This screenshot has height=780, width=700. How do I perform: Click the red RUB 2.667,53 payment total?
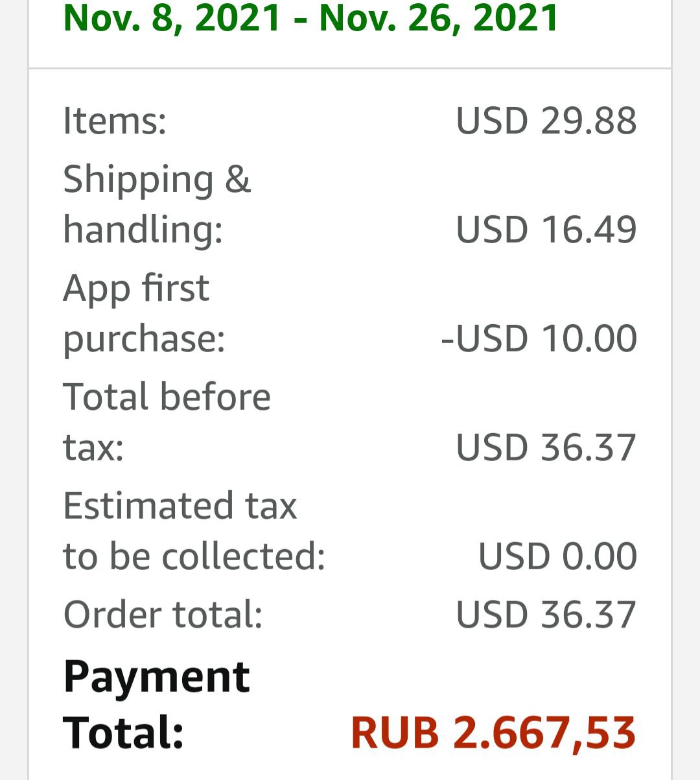click(x=493, y=733)
